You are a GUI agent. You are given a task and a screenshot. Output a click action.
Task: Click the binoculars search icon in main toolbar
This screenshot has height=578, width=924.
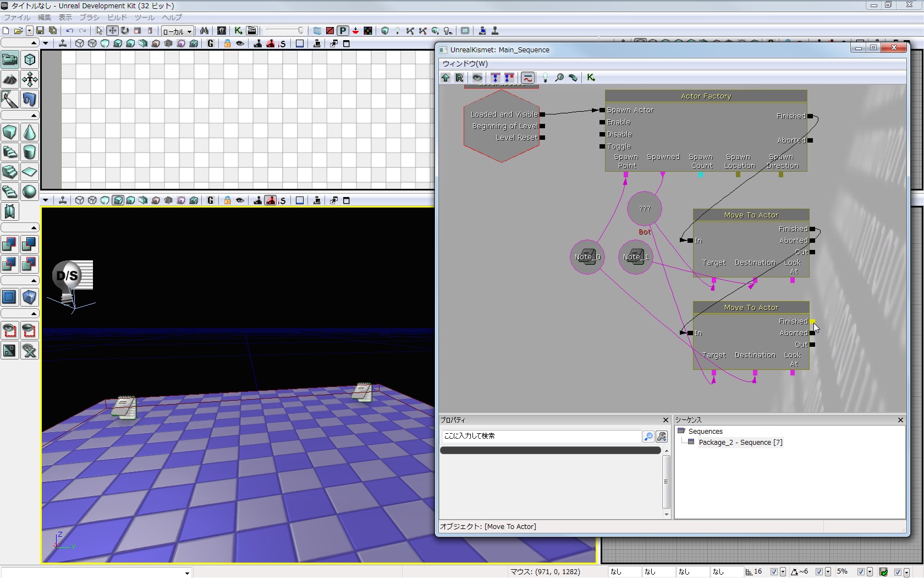pos(204,31)
